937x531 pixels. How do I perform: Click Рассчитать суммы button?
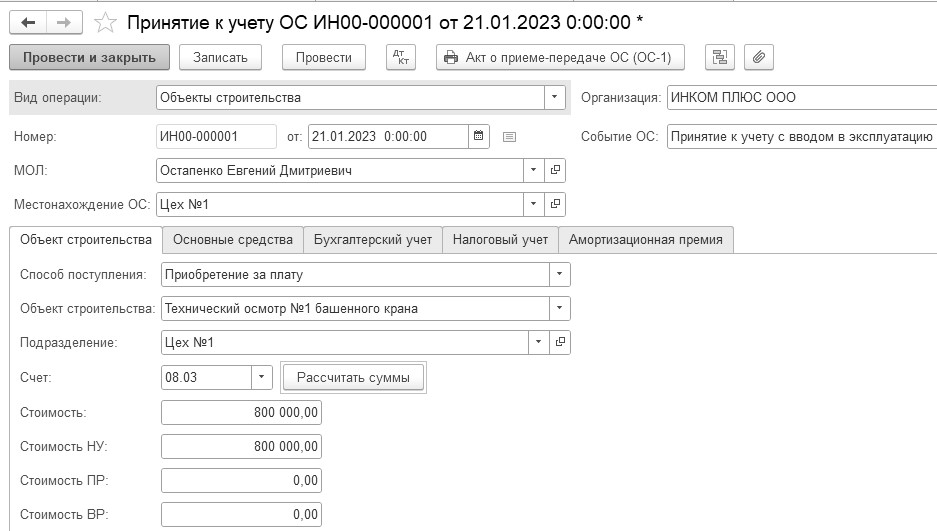(353, 377)
